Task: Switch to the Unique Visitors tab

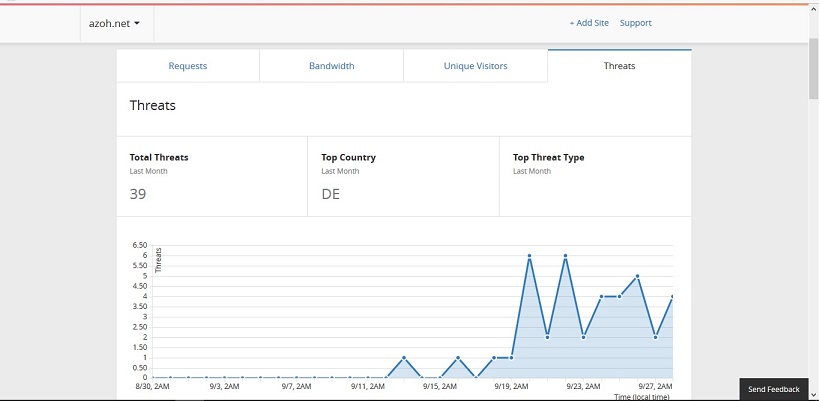Action: point(475,66)
